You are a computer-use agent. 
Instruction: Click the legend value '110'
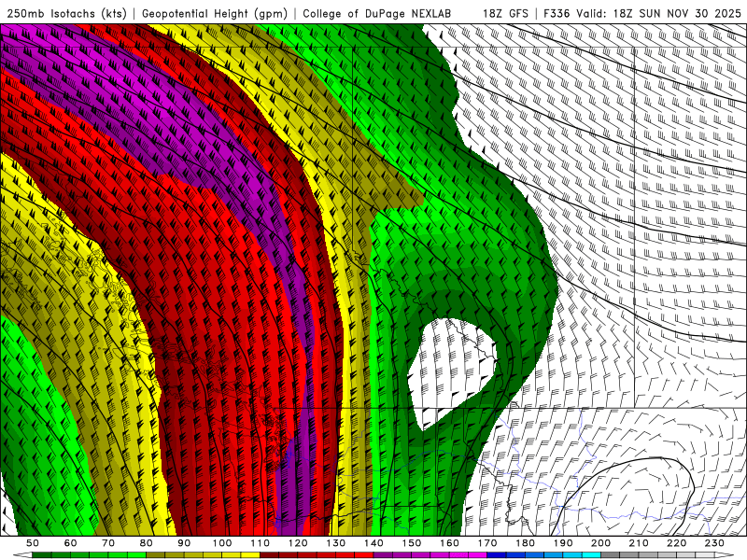[261, 543]
